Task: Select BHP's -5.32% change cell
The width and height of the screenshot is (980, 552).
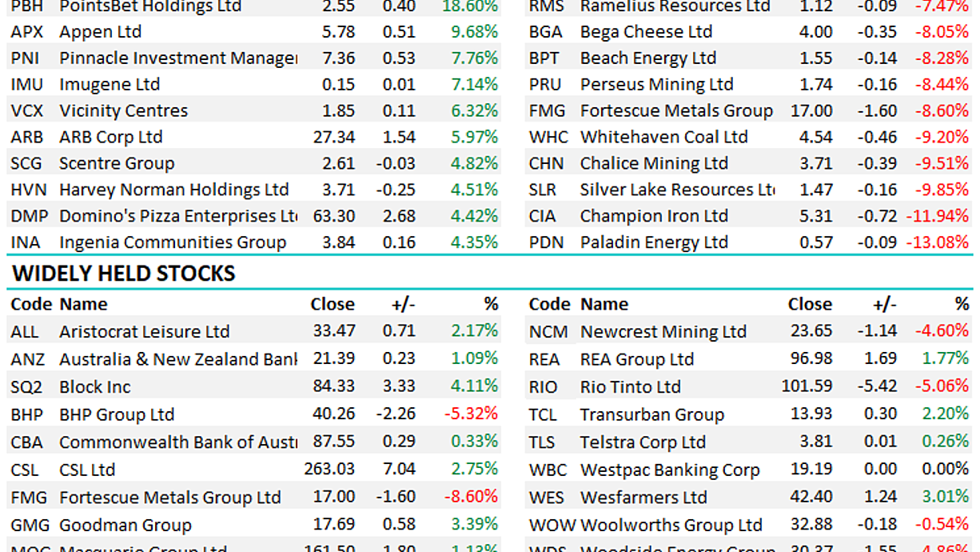Action: [471, 414]
